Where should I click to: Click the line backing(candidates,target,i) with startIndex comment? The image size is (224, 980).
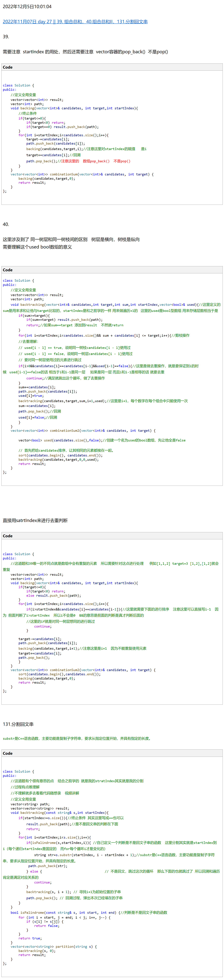click(x=86, y=149)
